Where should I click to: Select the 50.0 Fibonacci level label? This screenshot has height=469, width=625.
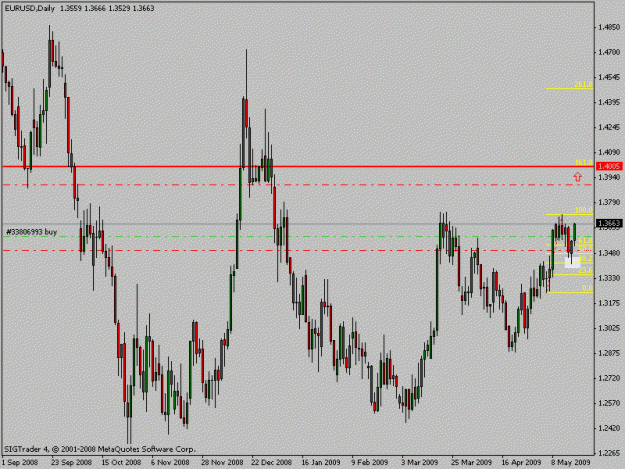(x=585, y=249)
